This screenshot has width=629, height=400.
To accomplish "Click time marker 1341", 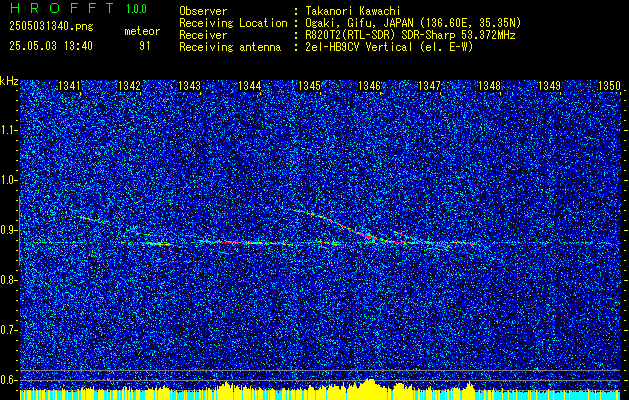I will tap(69, 86).
